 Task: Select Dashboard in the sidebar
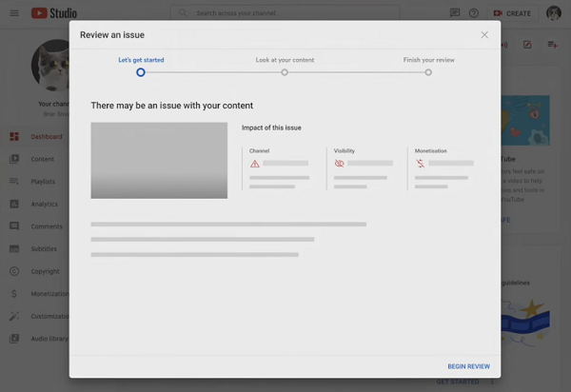coord(47,136)
